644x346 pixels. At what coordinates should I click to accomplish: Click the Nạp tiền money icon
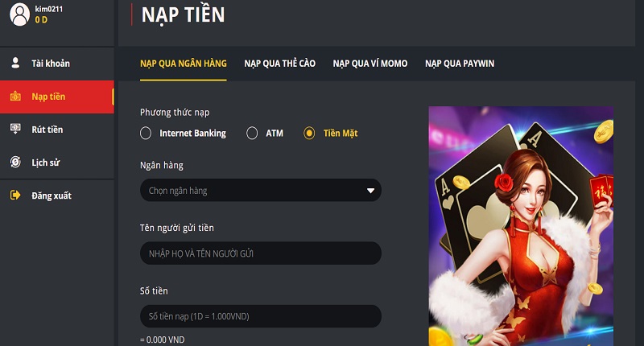pyautogui.click(x=15, y=97)
